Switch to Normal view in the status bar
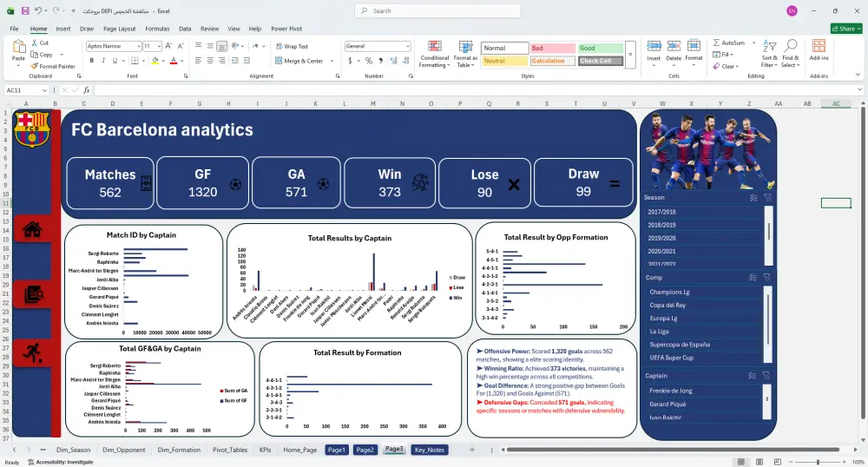Viewport: 868px width, 467px height. tap(741, 462)
